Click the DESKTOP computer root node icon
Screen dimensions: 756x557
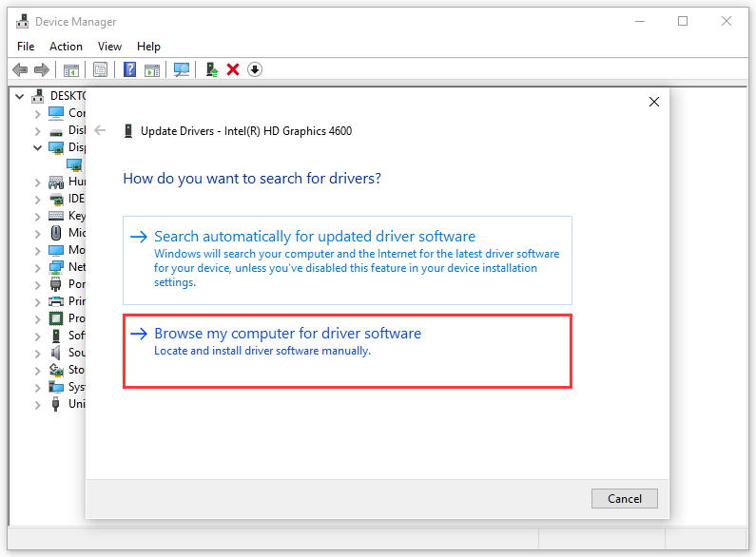tap(38, 96)
